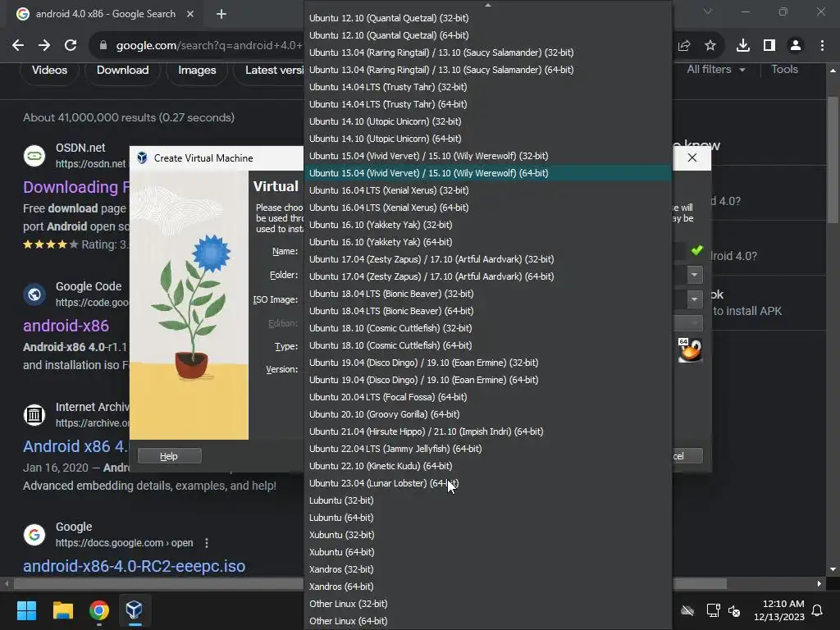Open the Windows Start menu
Screen dimensions: 840x630
(x=26, y=610)
